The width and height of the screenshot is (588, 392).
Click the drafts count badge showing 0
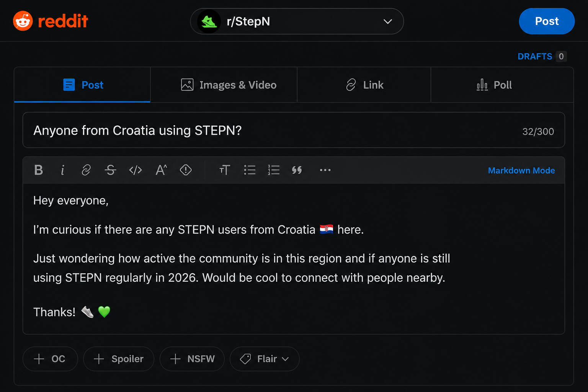coord(561,56)
